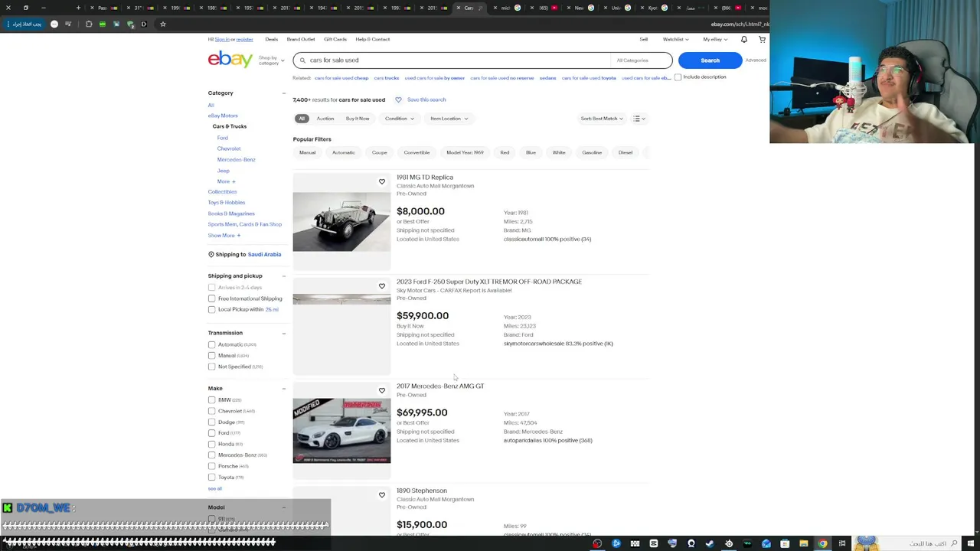
Task: Open the Item Location dropdown
Action: pos(449,119)
